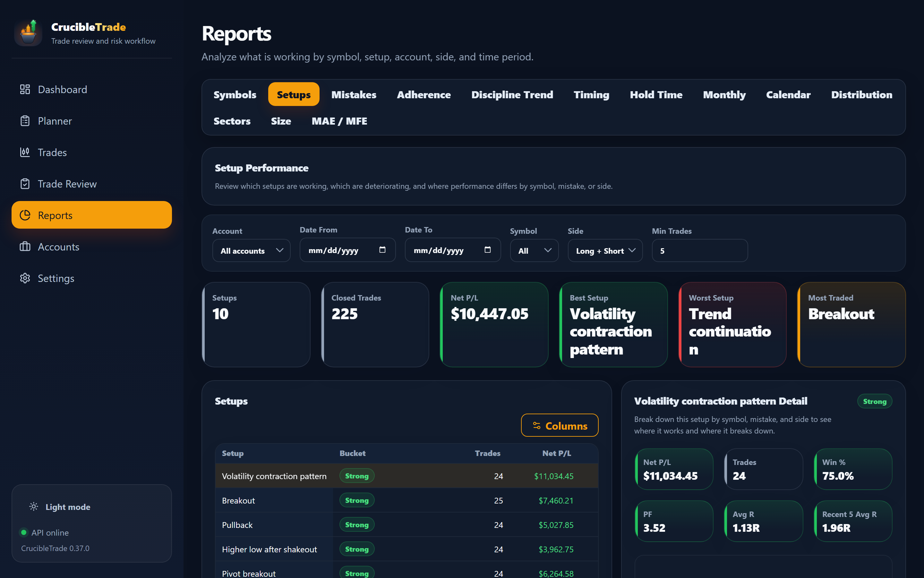Open Settings in the sidebar

[92, 278]
